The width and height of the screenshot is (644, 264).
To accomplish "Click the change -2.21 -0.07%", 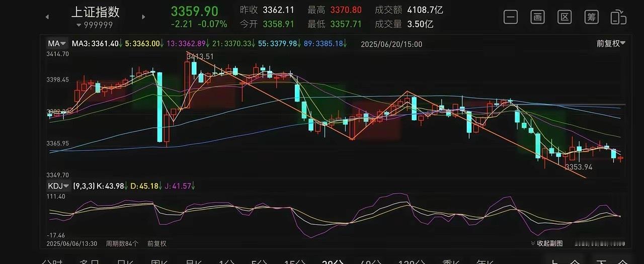I will tap(199, 24).
